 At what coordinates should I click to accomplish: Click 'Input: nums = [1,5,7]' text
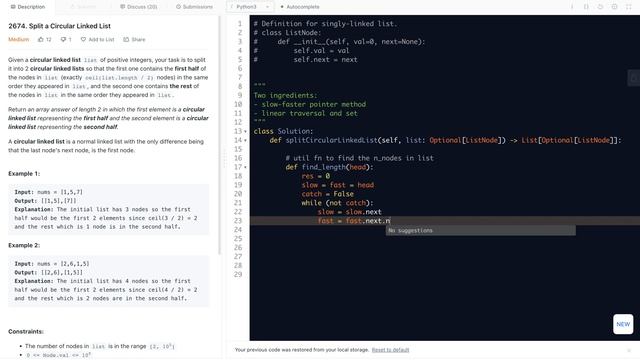tap(49, 192)
